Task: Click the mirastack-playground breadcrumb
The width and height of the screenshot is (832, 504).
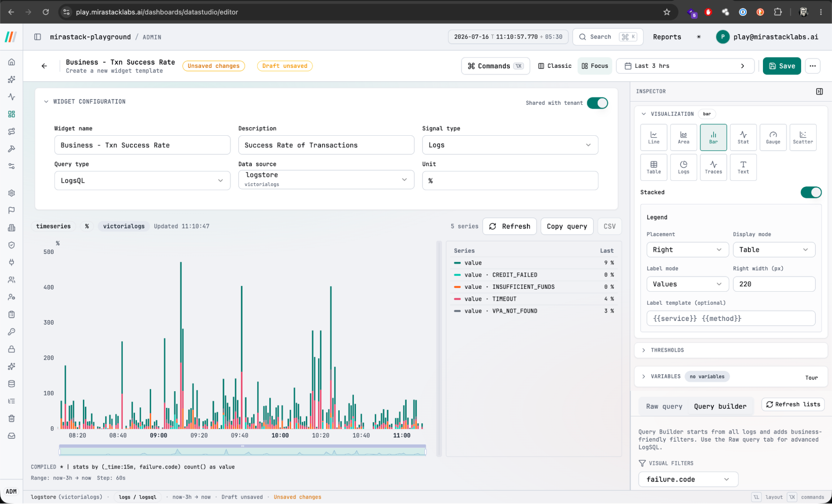Action: pyautogui.click(x=90, y=37)
